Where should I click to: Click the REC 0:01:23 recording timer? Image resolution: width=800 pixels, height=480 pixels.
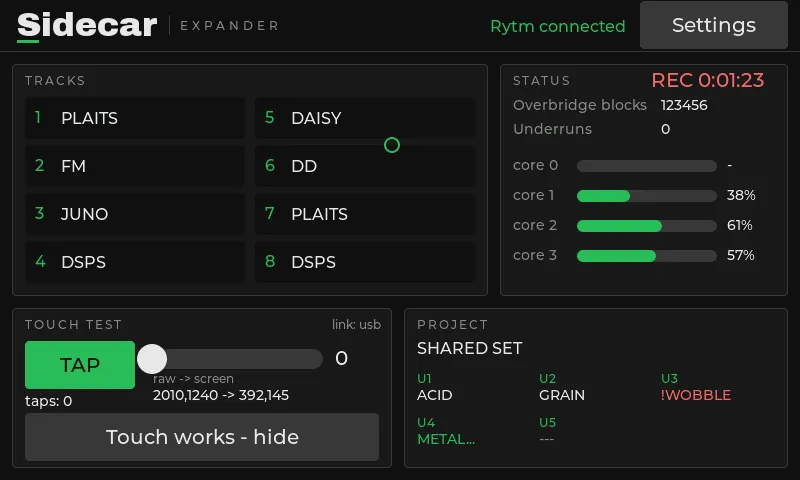(708, 80)
